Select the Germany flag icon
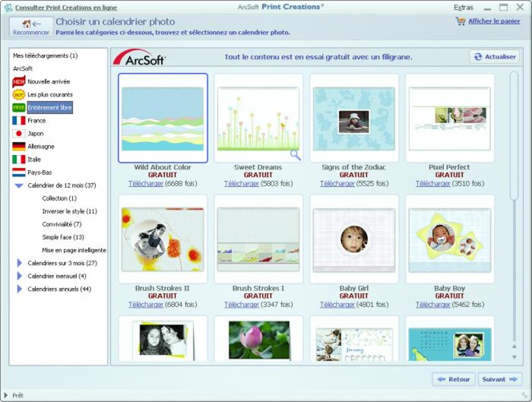 coord(19,146)
